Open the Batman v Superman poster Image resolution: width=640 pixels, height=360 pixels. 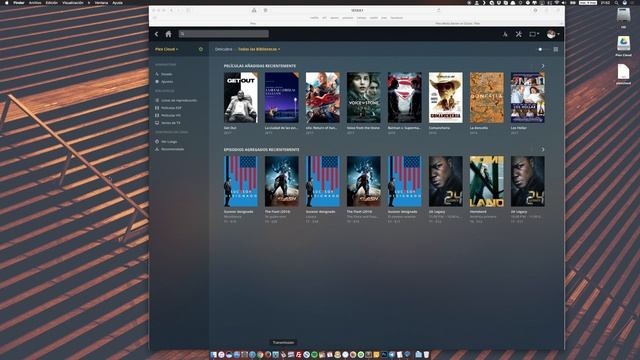tap(404, 98)
